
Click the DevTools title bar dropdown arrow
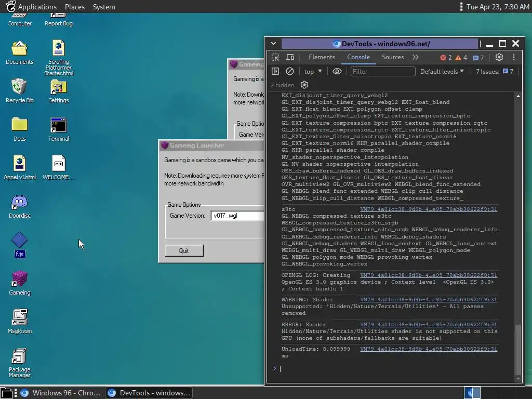click(x=273, y=44)
